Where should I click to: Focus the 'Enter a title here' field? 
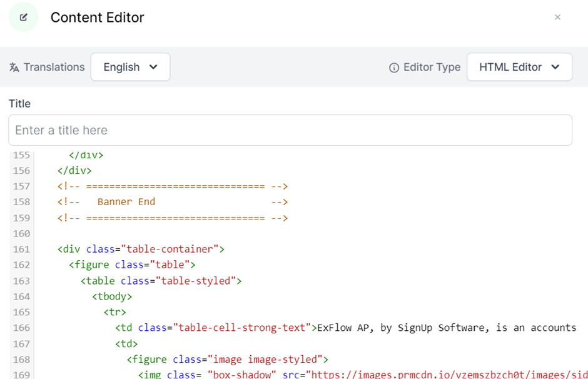coord(290,130)
